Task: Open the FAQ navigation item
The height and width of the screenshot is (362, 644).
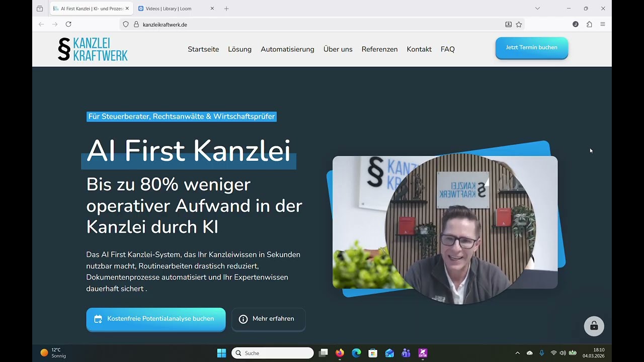Action: point(447,49)
